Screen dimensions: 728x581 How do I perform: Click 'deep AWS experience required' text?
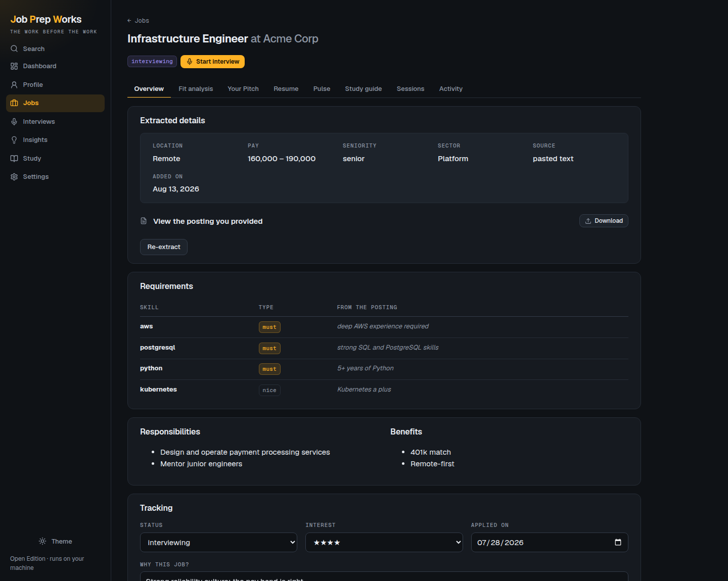pyautogui.click(x=383, y=326)
